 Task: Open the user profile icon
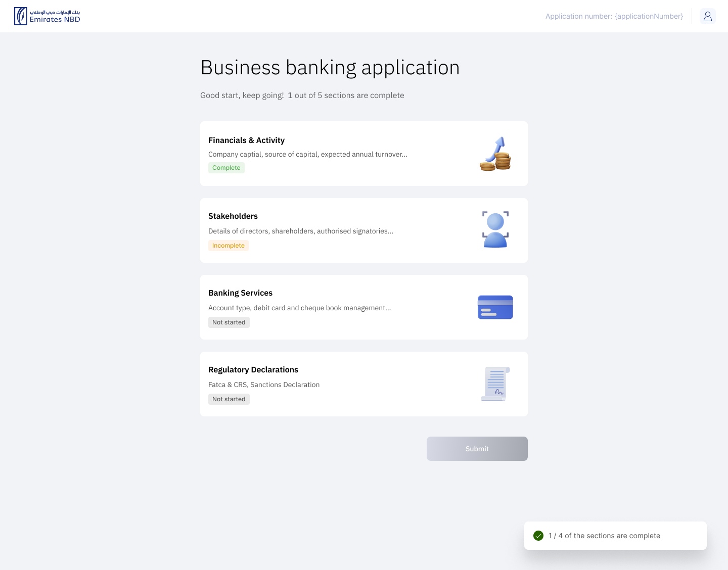click(707, 16)
